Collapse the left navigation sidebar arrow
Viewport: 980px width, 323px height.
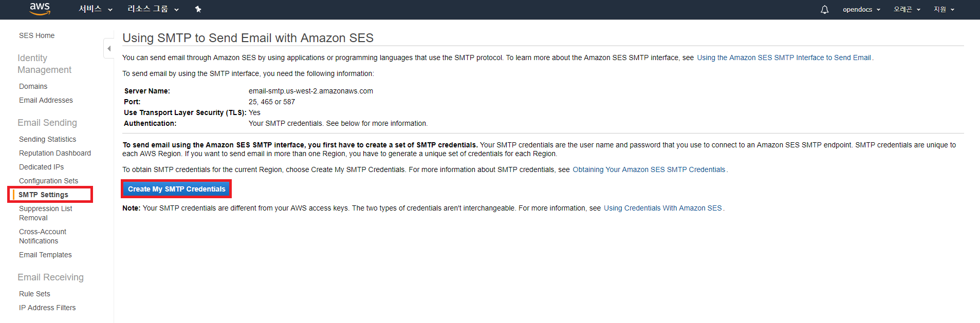tap(108, 48)
